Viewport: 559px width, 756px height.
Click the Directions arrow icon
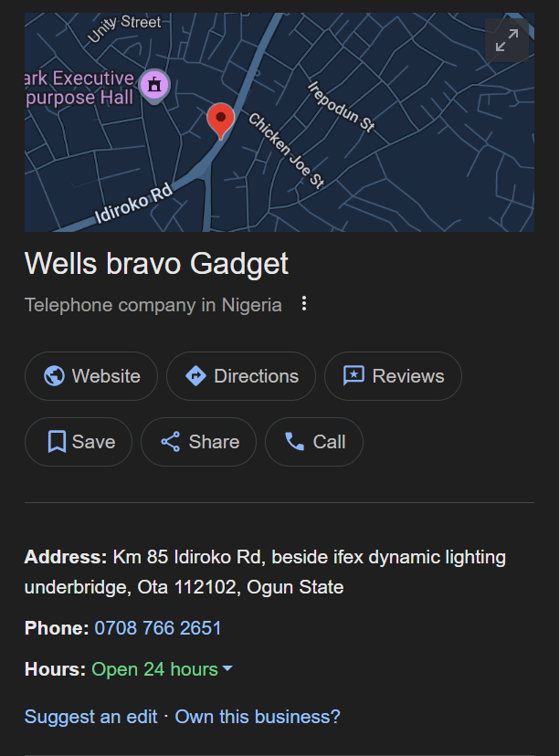pos(195,376)
